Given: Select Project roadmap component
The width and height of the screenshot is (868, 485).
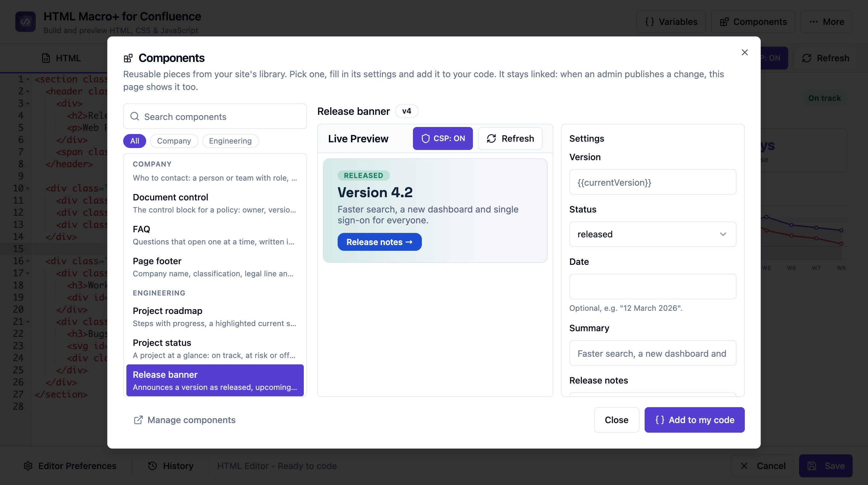Looking at the screenshot, I should (215, 317).
